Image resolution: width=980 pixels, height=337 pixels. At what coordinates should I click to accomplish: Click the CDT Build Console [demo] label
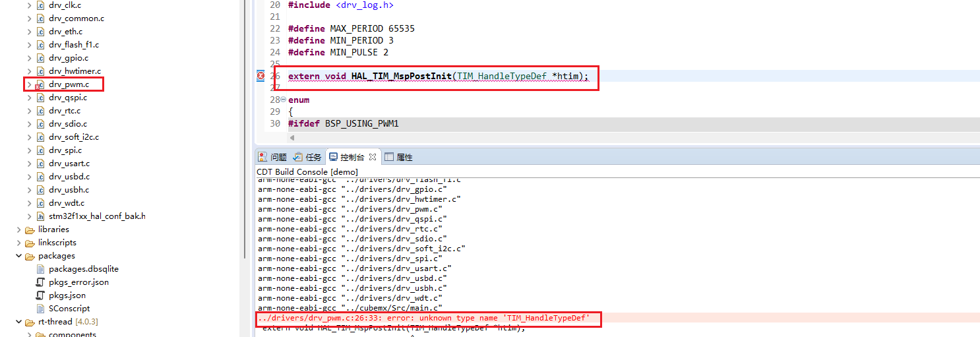(307, 171)
